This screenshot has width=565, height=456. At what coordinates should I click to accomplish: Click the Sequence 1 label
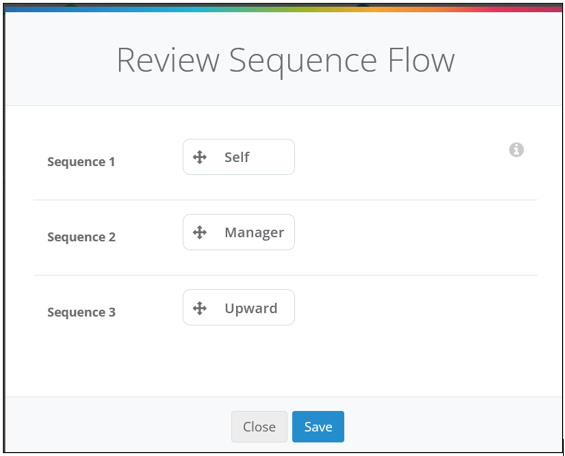coord(81,162)
